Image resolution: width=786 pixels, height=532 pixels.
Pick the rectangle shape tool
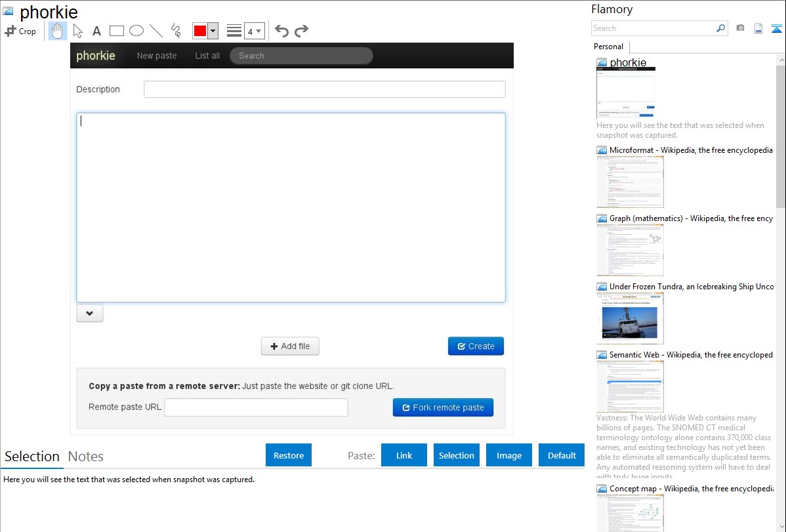[x=117, y=31]
